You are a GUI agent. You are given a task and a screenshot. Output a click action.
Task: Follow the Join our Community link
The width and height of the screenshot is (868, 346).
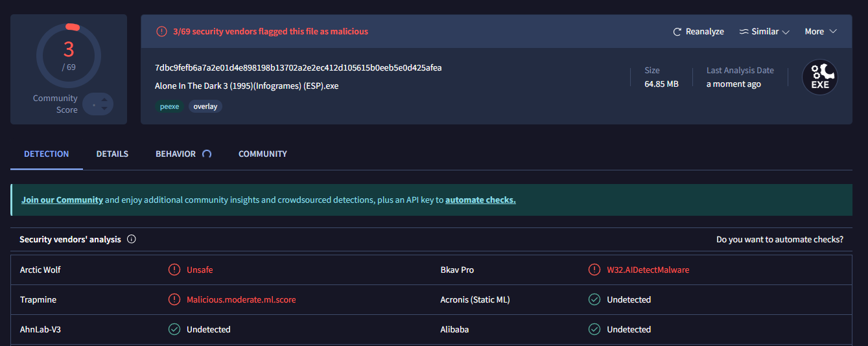pos(62,200)
